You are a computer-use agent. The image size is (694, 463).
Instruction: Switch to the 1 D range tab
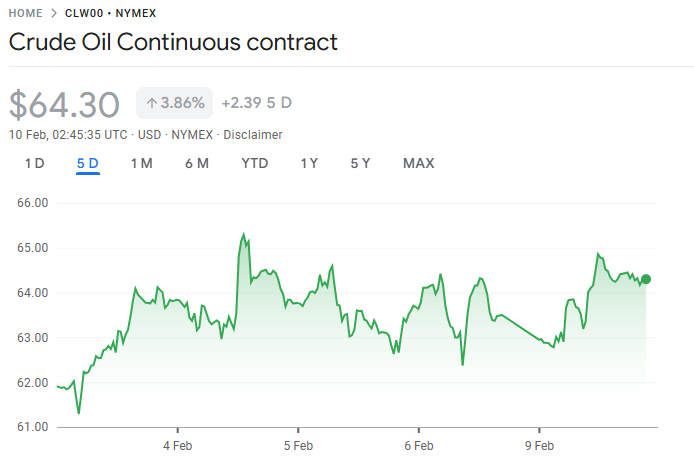(x=35, y=163)
